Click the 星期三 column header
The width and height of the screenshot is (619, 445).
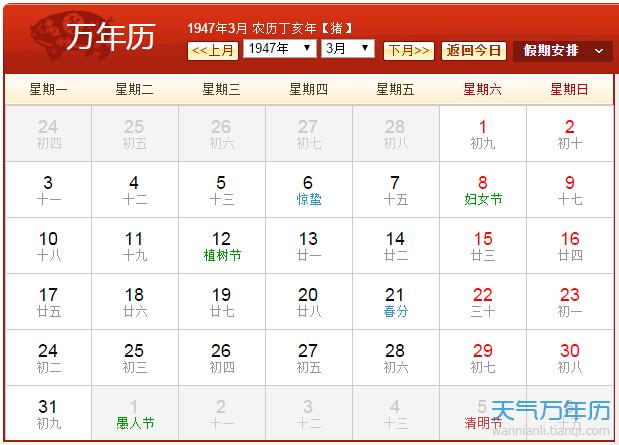[221, 89]
